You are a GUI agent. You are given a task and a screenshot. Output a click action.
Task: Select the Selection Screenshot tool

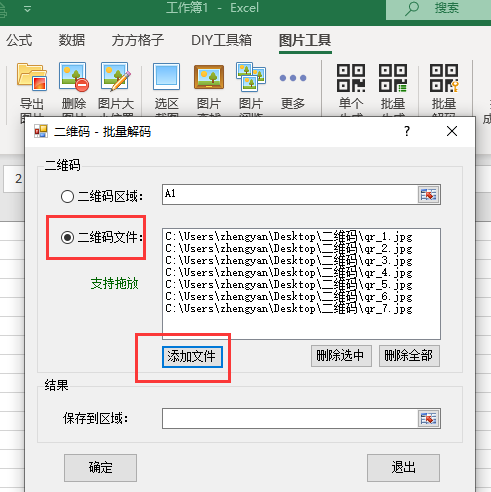tap(166, 77)
